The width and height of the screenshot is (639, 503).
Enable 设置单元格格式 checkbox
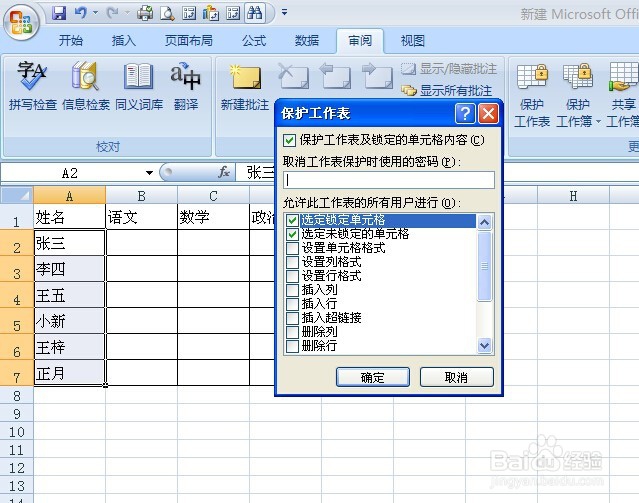click(x=292, y=248)
